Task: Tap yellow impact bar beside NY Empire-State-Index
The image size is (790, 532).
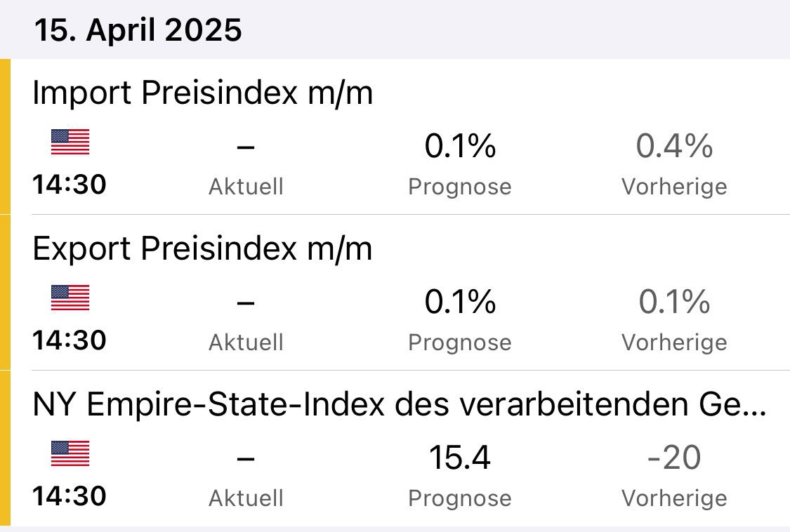Action: (x=5, y=448)
